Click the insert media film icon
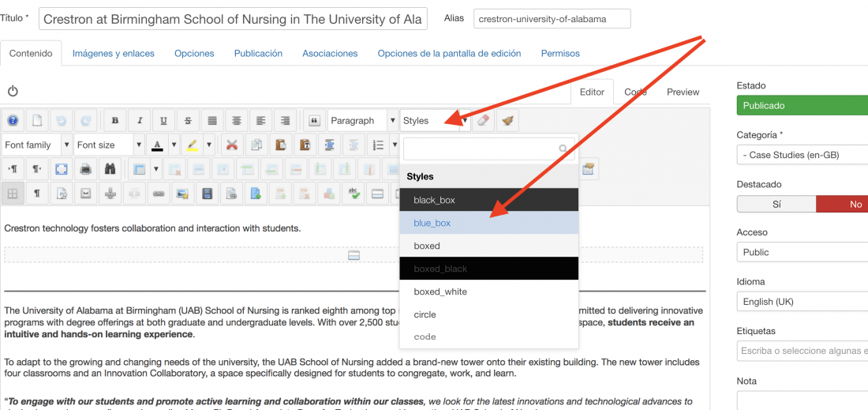This screenshot has height=410, width=868. 207,193
